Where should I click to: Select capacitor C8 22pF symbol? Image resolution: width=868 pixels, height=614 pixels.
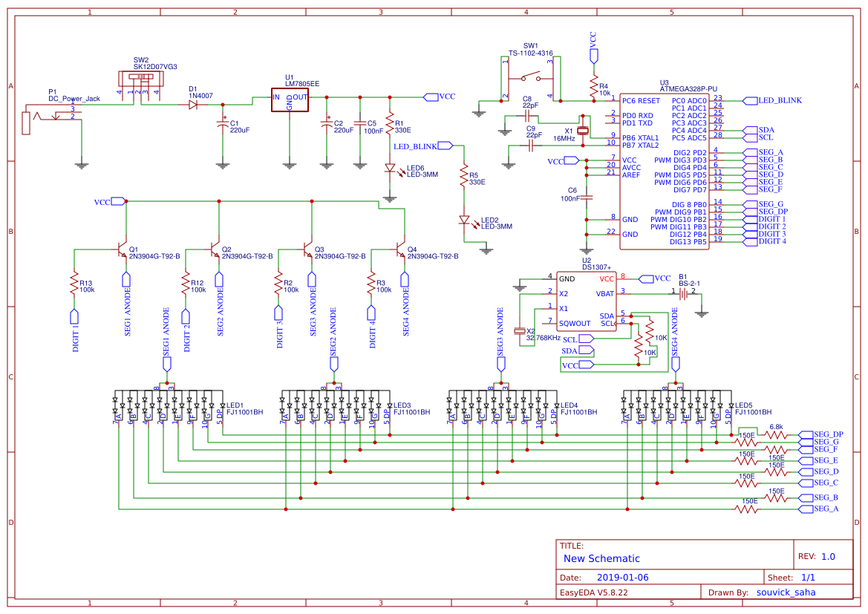[527, 117]
